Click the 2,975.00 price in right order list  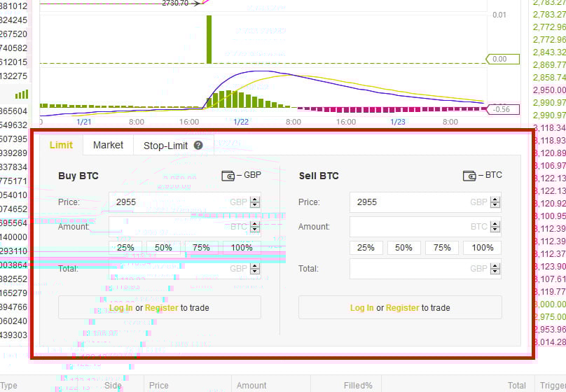549,316
